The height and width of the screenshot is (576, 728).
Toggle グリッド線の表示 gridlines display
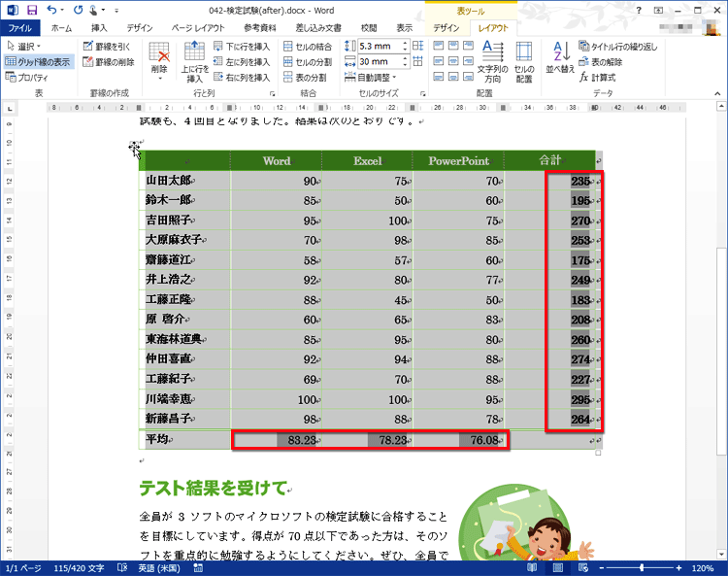38,62
